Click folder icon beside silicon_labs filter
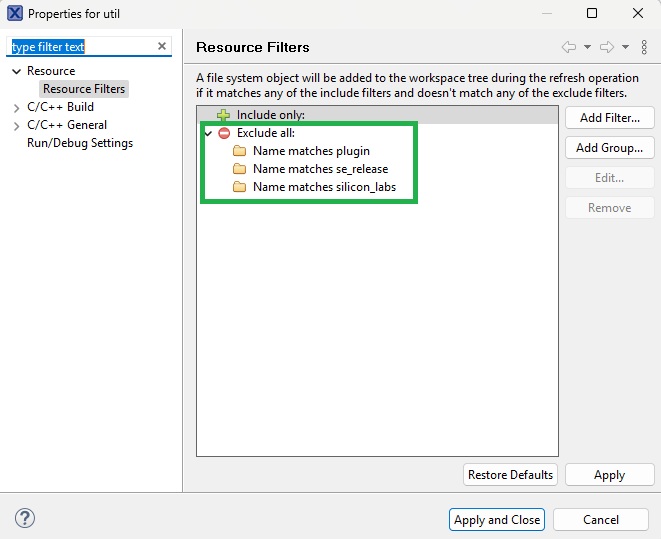The image size is (661, 539). tap(239, 187)
